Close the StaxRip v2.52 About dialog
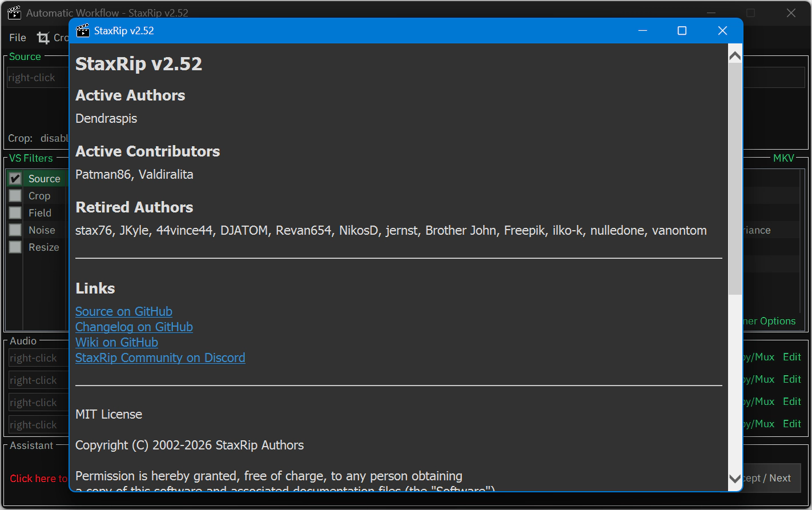The height and width of the screenshot is (510, 812). pos(722,31)
